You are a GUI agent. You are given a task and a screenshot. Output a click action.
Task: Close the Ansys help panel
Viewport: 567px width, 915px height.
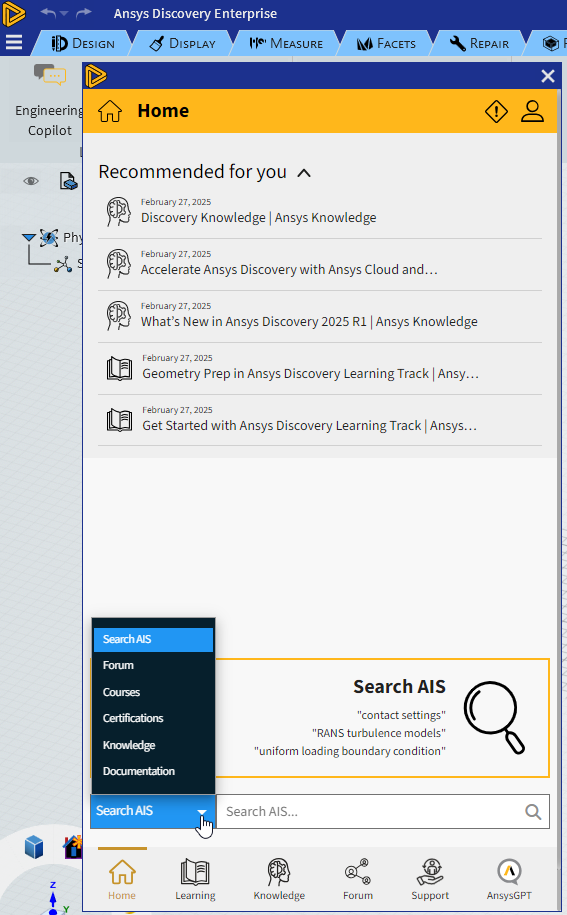(x=548, y=76)
